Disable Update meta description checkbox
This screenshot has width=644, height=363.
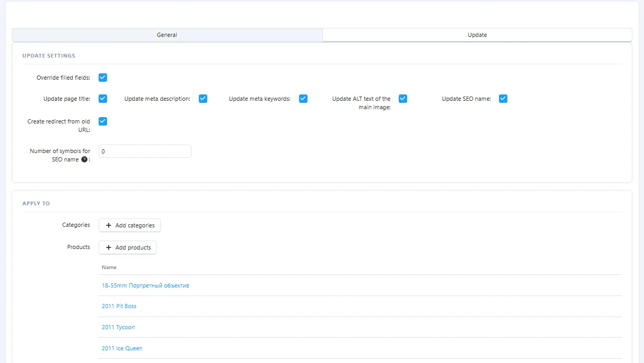203,99
